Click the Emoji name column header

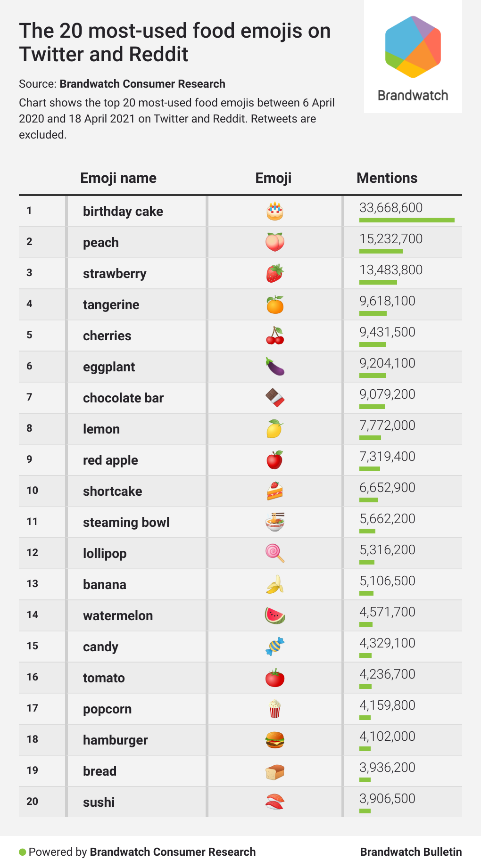click(118, 178)
